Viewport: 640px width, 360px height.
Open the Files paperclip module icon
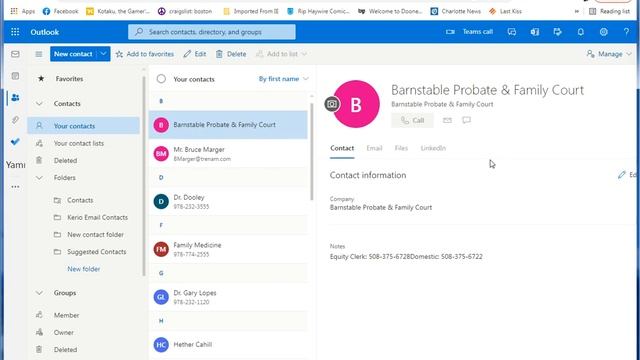pos(15,120)
